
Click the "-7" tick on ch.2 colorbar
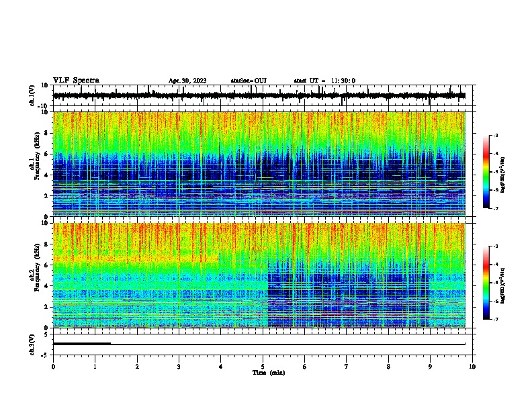click(x=495, y=319)
